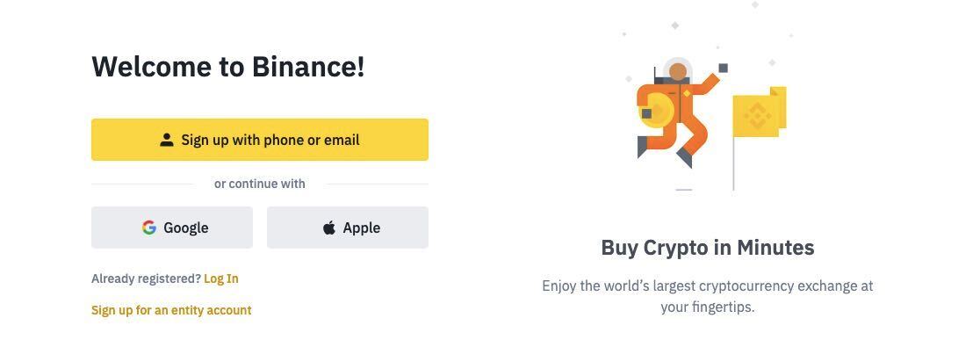
Task: Click the gray square in astronaut's raised hand
Action: pyautogui.click(x=723, y=69)
